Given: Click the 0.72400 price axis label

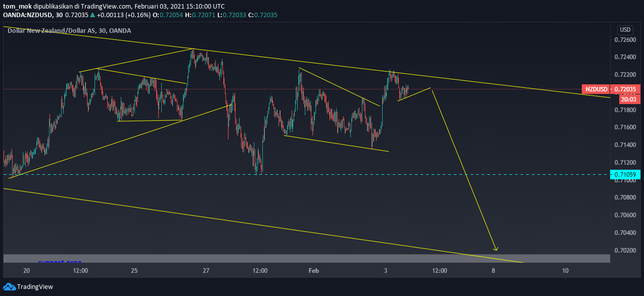Looking at the screenshot, I should click(625, 57).
